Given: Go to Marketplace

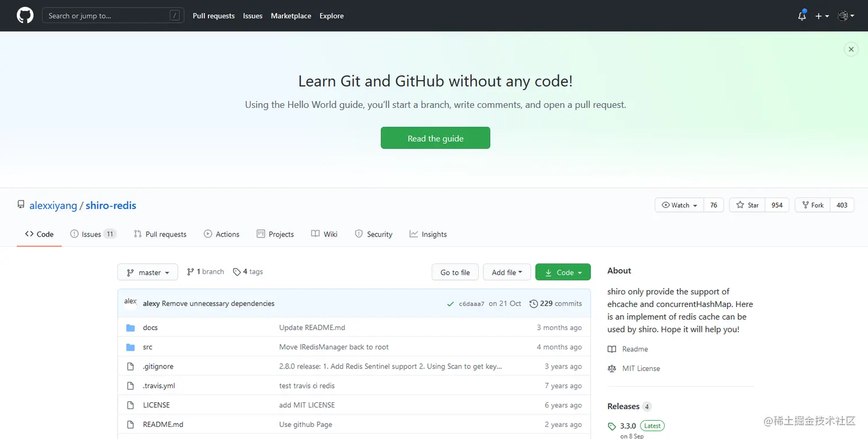Looking at the screenshot, I should click(x=291, y=16).
